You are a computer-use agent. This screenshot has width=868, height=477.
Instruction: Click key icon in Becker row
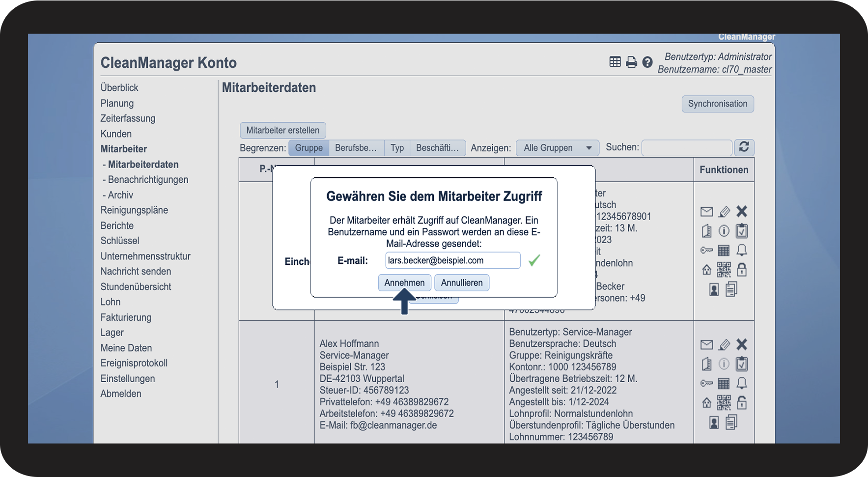tap(706, 251)
